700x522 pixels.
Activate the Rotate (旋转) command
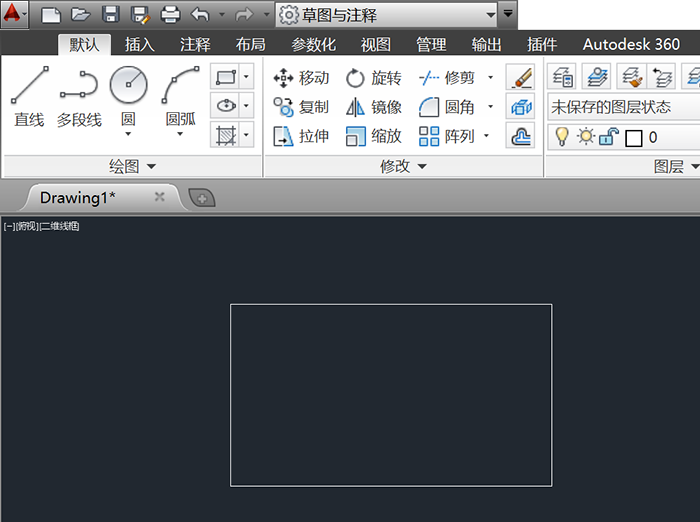374,78
